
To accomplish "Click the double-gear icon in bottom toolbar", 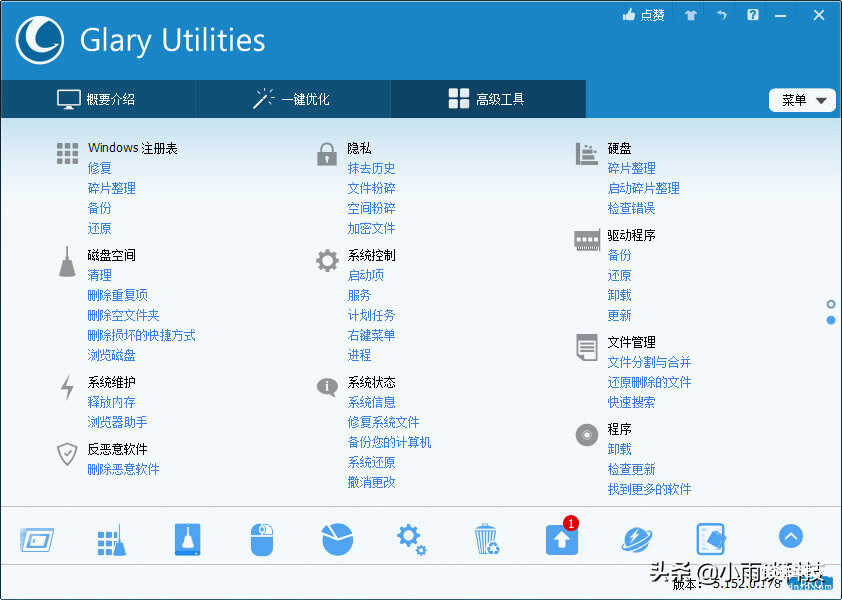I will [x=411, y=539].
